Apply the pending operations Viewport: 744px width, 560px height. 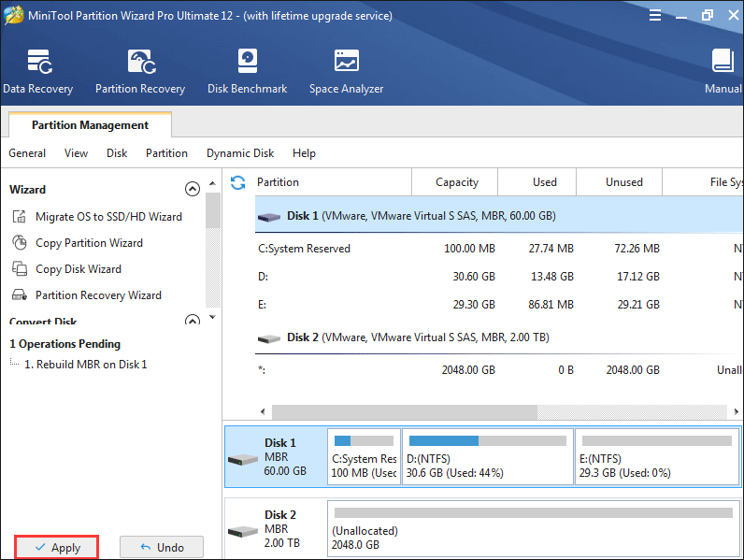[56, 548]
